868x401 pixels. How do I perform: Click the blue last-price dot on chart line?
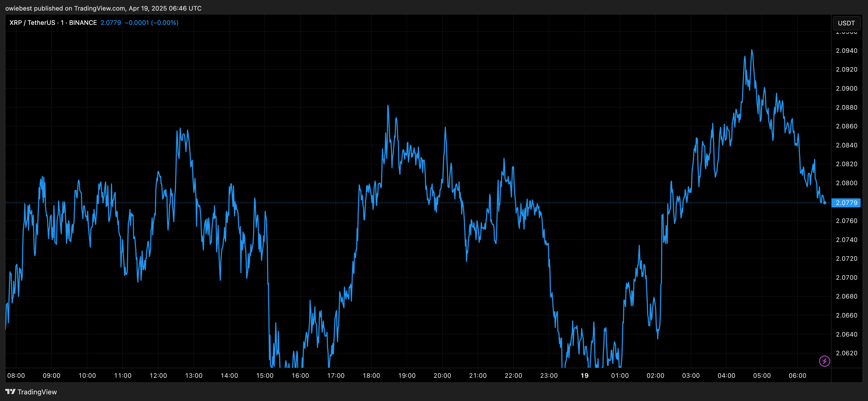click(824, 203)
